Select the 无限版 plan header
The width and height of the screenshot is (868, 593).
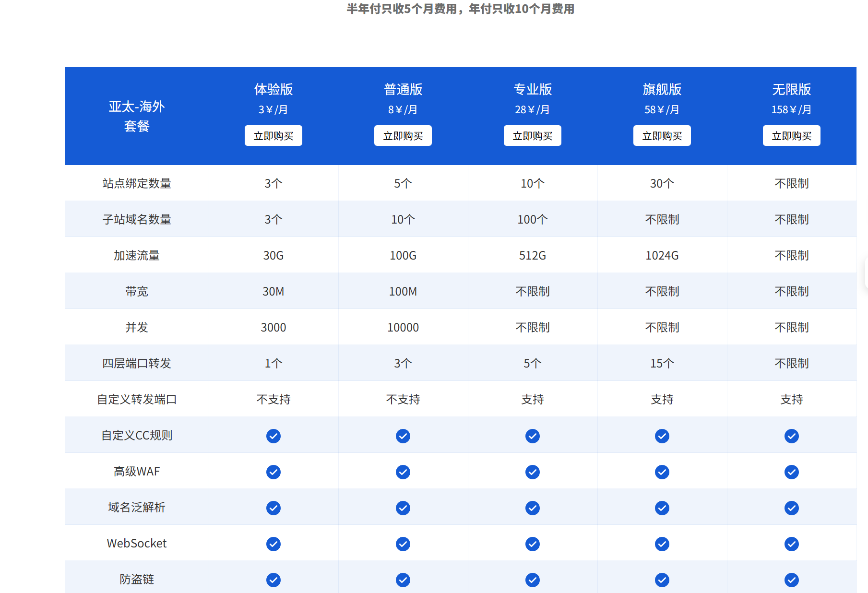[792, 89]
